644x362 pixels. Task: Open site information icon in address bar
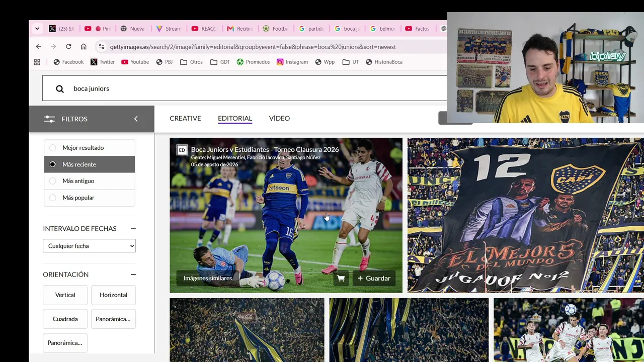coord(101,47)
